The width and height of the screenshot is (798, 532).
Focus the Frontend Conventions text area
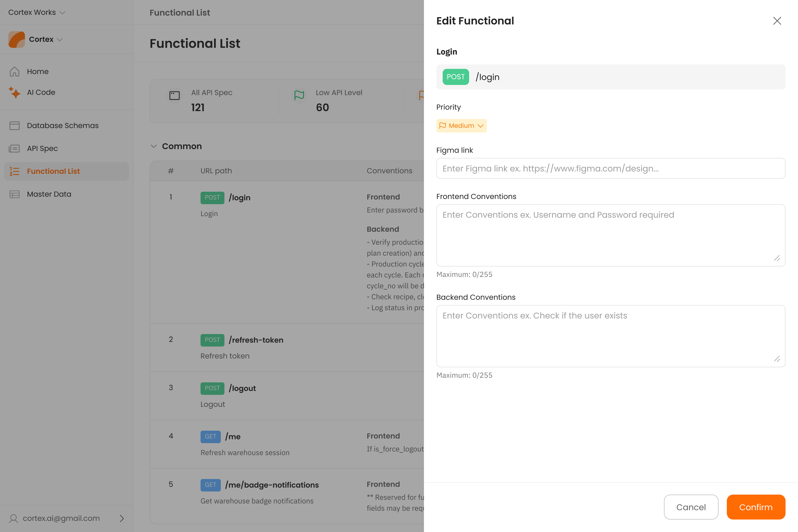coord(610,235)
